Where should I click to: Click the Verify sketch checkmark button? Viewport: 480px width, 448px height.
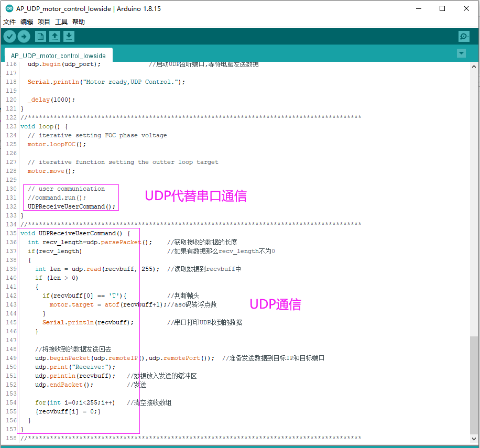10,37
